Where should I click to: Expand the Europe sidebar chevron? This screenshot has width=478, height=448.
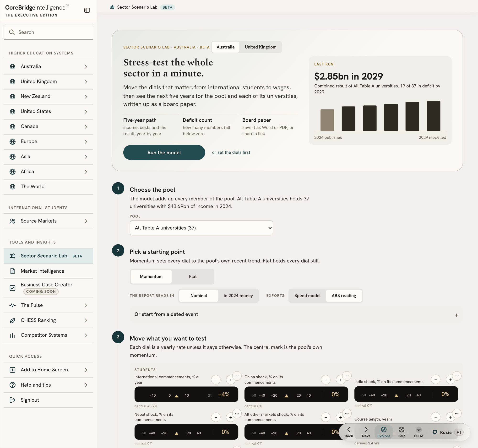tap(86, 141)
